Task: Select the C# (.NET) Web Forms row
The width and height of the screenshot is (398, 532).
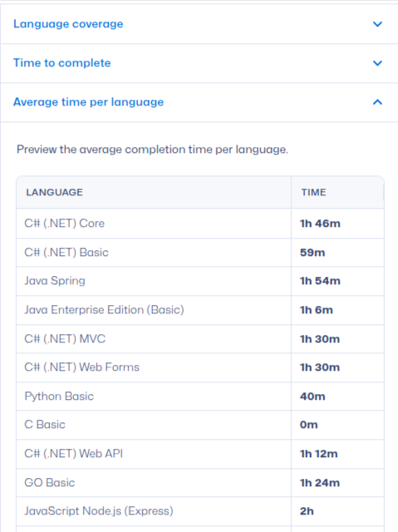Action: coord(200,367)
